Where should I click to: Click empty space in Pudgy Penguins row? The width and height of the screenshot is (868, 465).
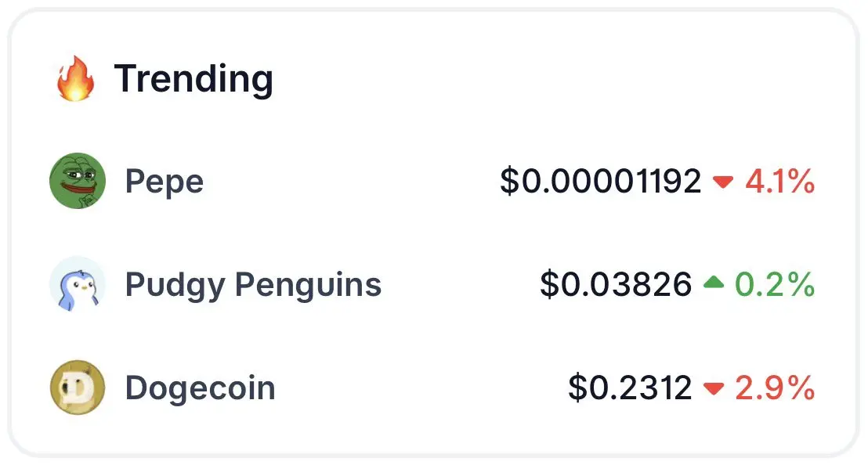[x=461, y=284]
